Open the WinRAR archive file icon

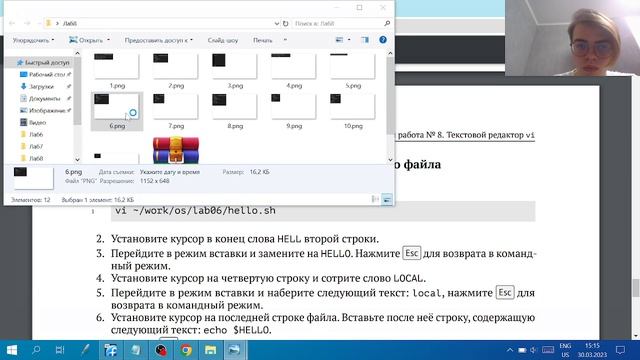176,150
